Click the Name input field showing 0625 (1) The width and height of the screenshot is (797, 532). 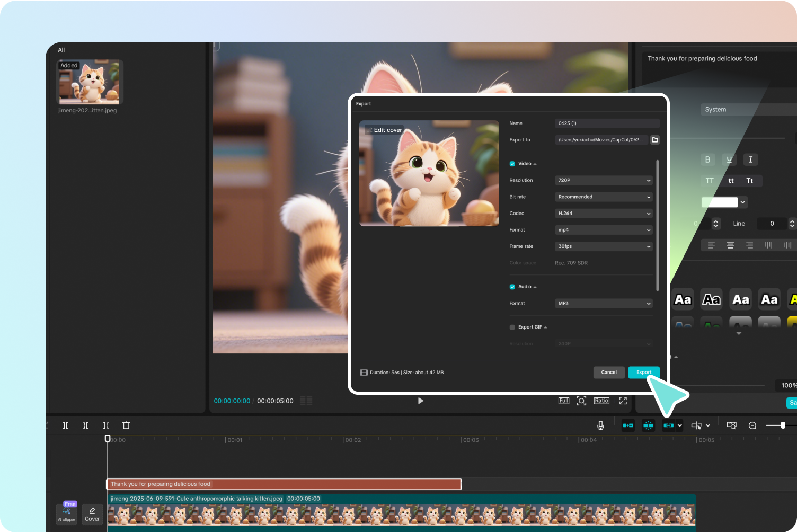607,123
